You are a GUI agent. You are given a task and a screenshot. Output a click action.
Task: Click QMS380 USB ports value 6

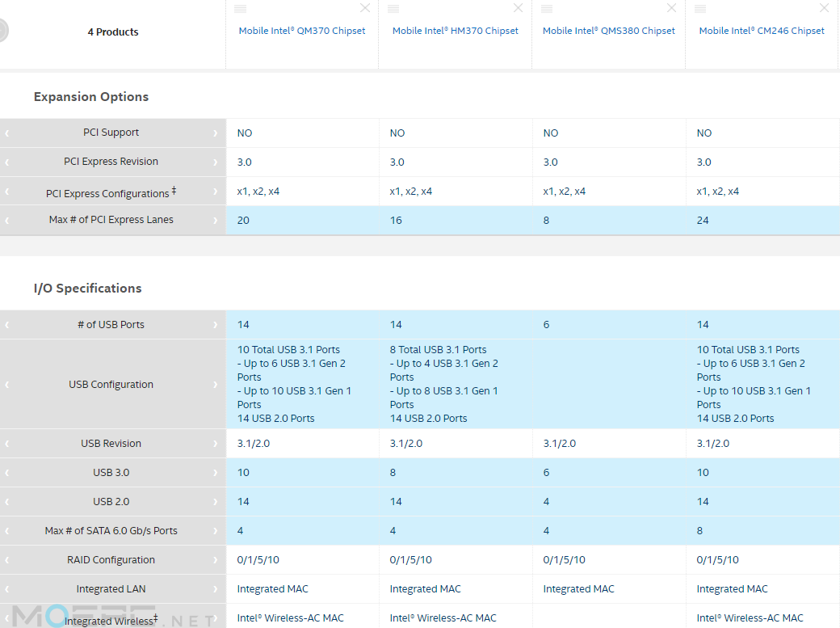(x=546, y=324)
